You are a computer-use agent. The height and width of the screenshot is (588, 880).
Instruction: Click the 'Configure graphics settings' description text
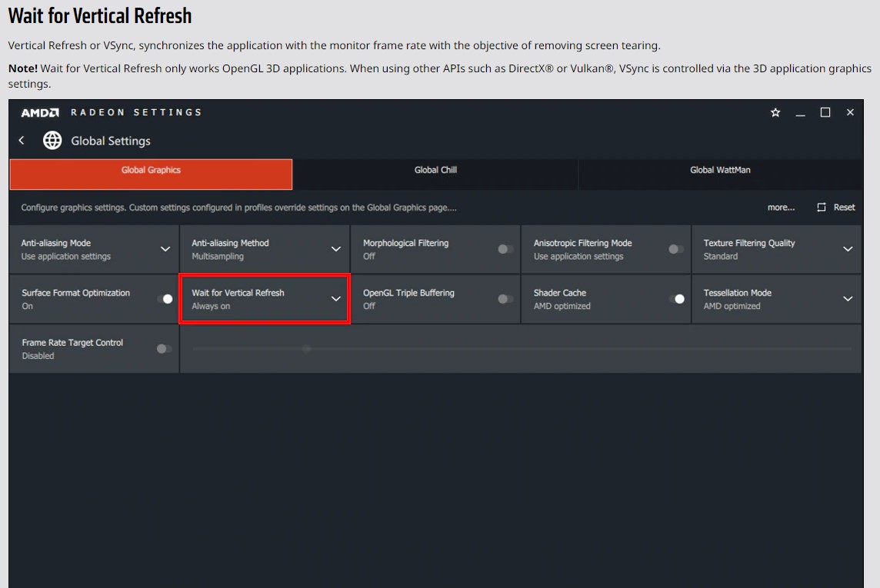pos(238,208)
